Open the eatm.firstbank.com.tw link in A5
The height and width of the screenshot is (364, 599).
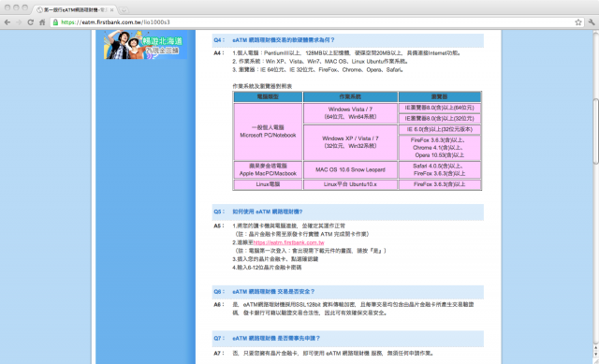288,242
